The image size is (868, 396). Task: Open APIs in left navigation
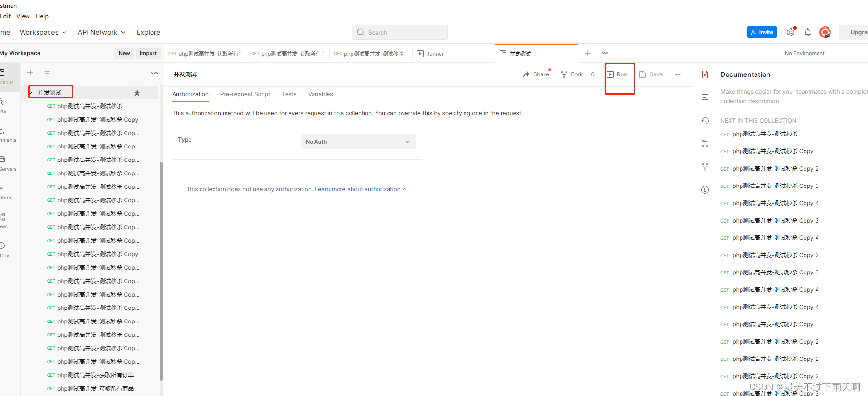coord(4,106)
